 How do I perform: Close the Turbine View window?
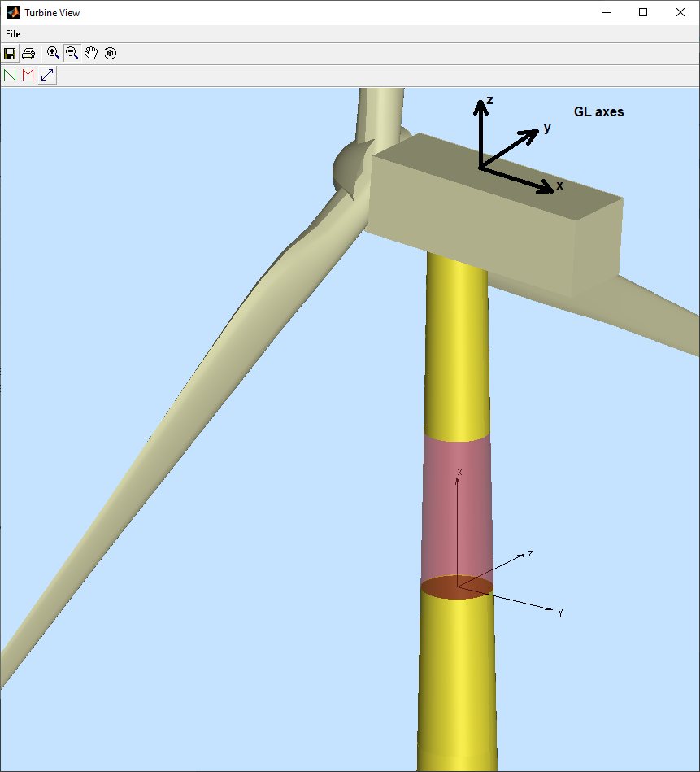(x=680, y=12)
